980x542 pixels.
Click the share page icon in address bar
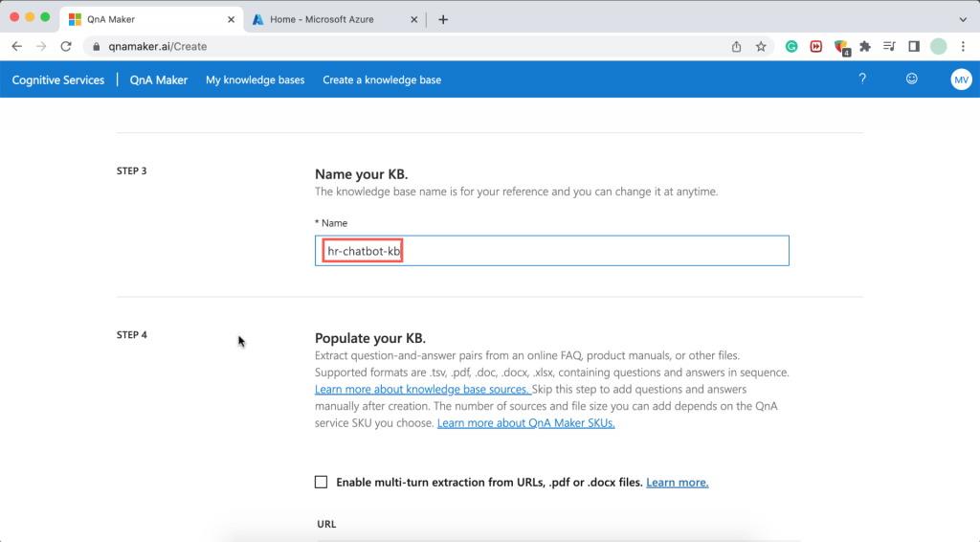click(x=736, y=46)
